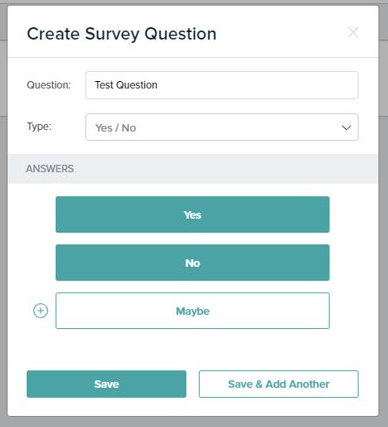Add the Maybe answer via plus icon

point(41,311)
